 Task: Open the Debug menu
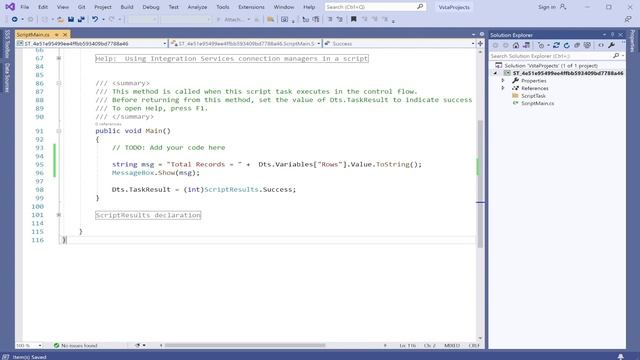151,7
